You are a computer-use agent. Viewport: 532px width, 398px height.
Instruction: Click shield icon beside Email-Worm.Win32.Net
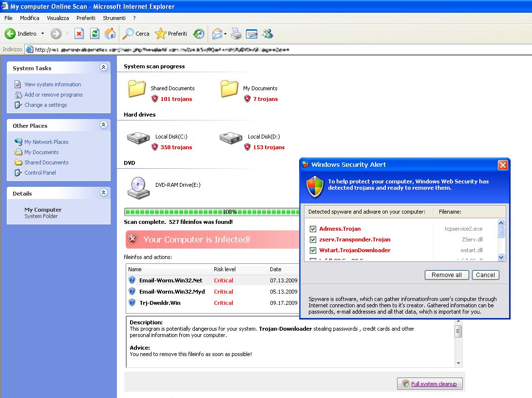[x=132, y=280]
